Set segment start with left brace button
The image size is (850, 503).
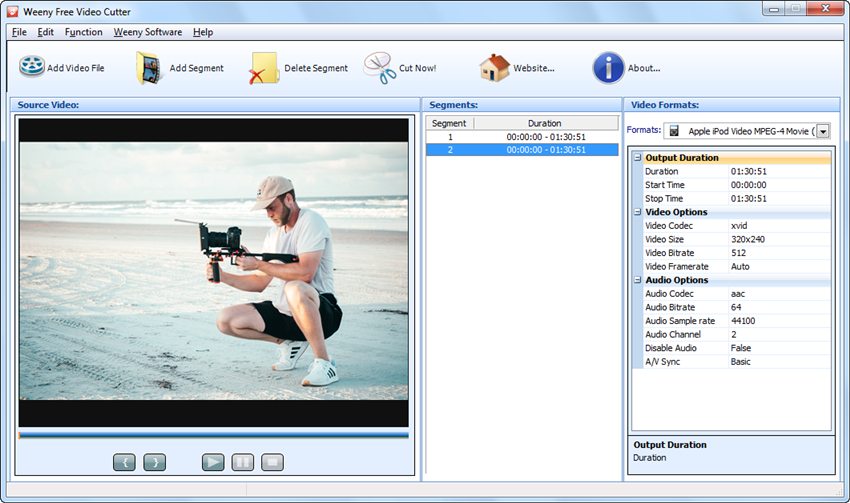124,462
